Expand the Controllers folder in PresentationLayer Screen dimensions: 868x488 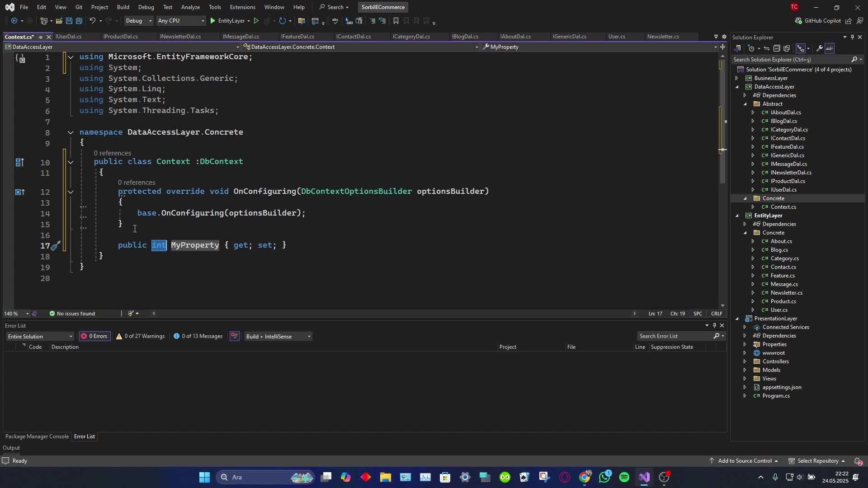tap(745, 361)
